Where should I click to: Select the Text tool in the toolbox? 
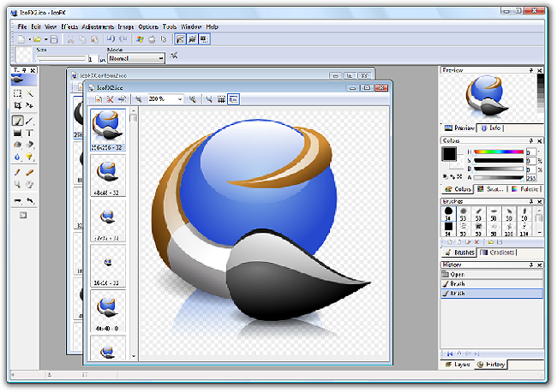pos(30,133)
